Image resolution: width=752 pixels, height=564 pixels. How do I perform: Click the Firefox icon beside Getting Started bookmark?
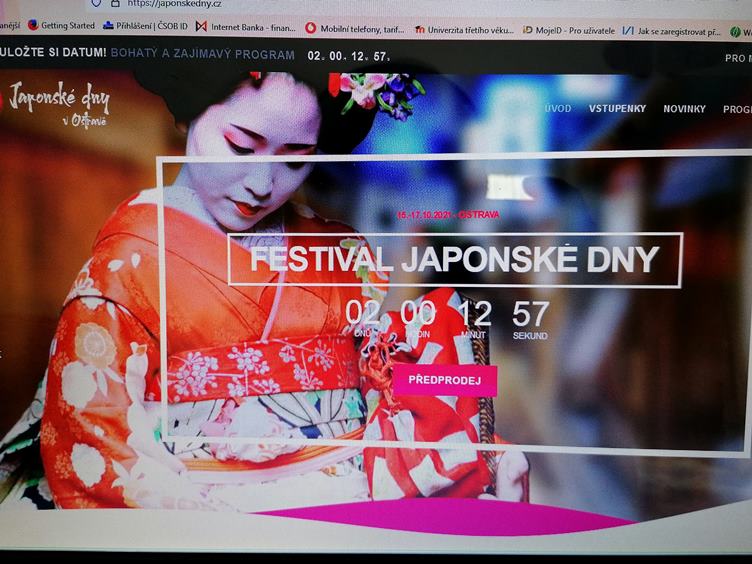tap(33, 25)
